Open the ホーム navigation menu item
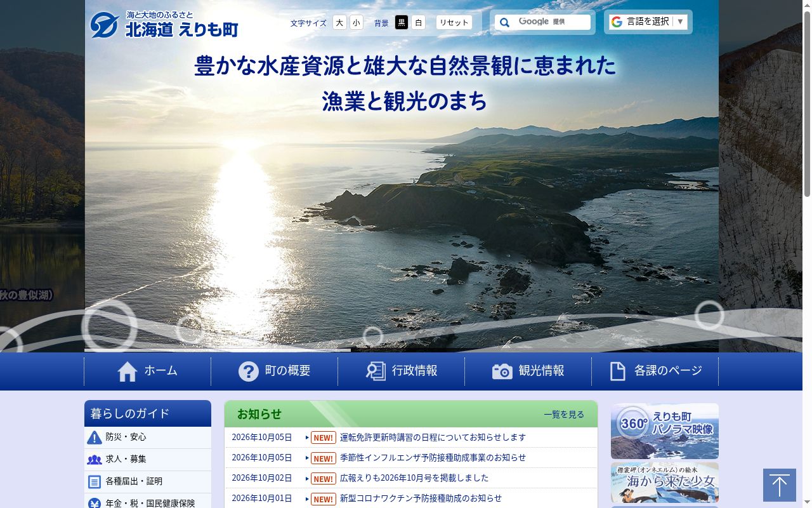This screenshot has height=508, width=812. (x=148, y=371)
